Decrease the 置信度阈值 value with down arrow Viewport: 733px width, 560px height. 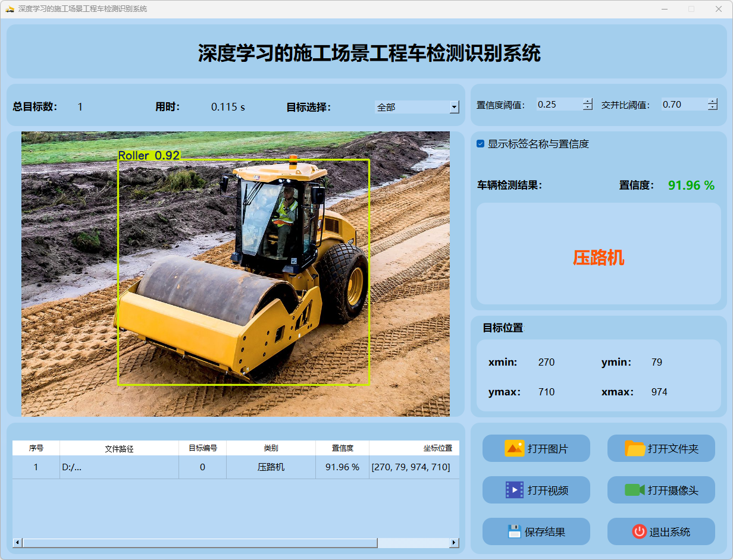(588, 108)
